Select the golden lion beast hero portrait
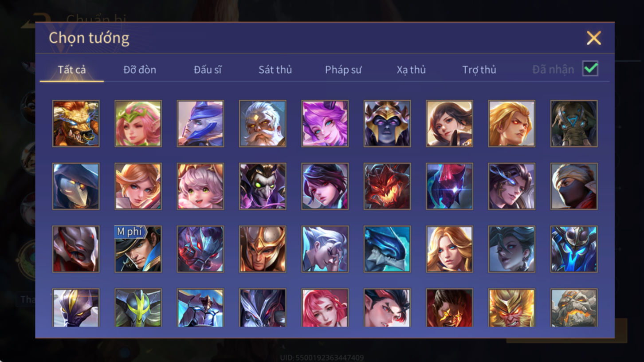 coord(76,123)
